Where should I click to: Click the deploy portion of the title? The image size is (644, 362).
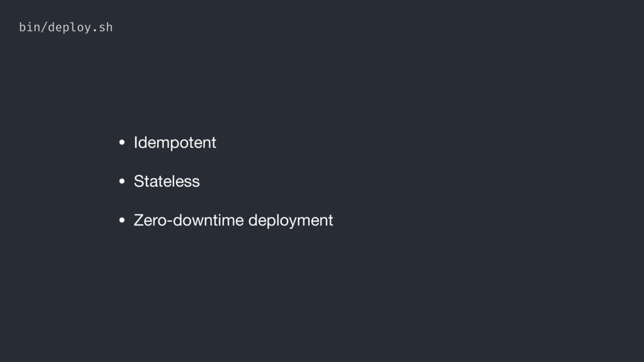pyautogui.click(x=69, y=28)
